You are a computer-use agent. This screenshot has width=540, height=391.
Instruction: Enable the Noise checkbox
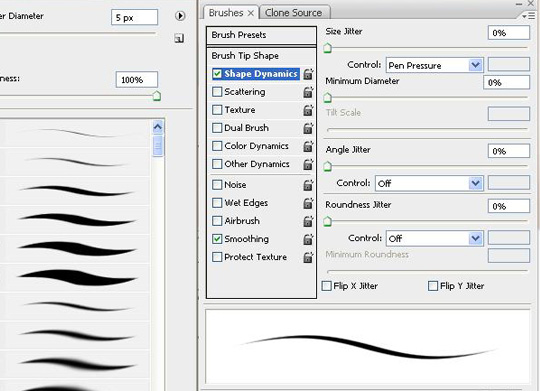217,185
